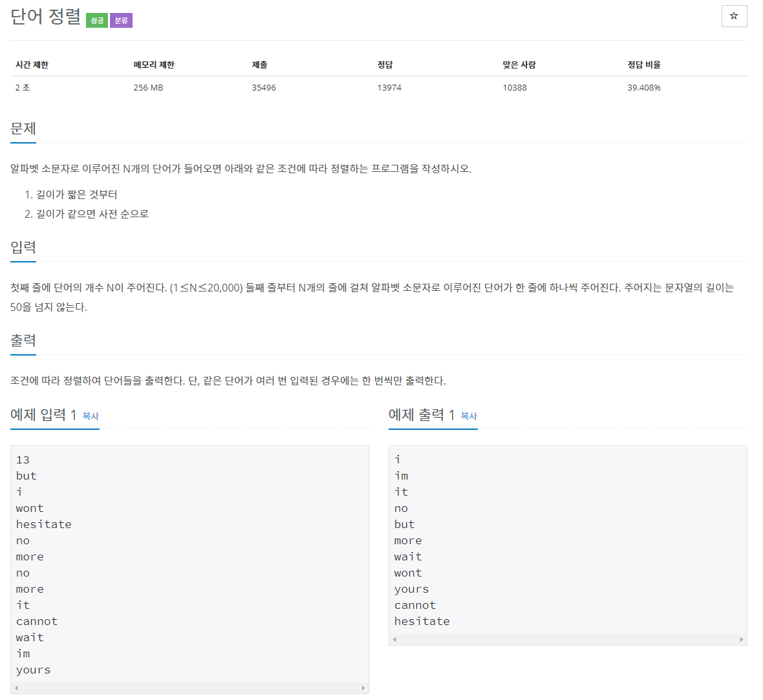The width and height of the screenshot is (763, 700).
Task: Click '13' in the example input
Action: click(x=23, y=460)
